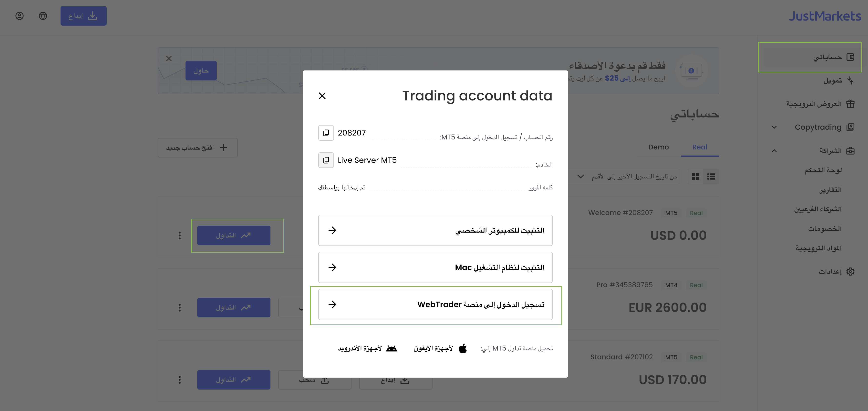This screenshot has height=411, width=868.
Task: Open the three-dot menu for Standard account
Action: click(x=180, y=380)
